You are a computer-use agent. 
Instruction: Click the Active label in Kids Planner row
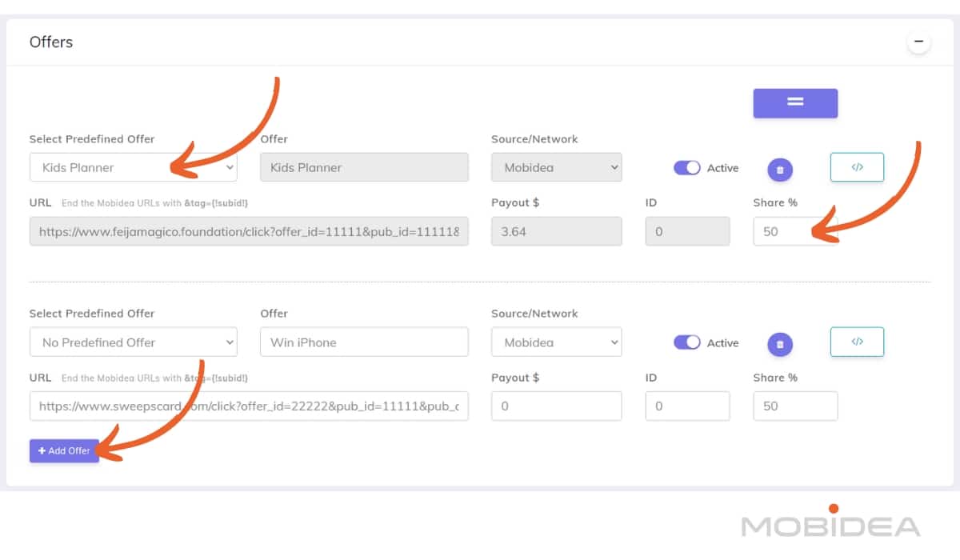coord(723,168)
